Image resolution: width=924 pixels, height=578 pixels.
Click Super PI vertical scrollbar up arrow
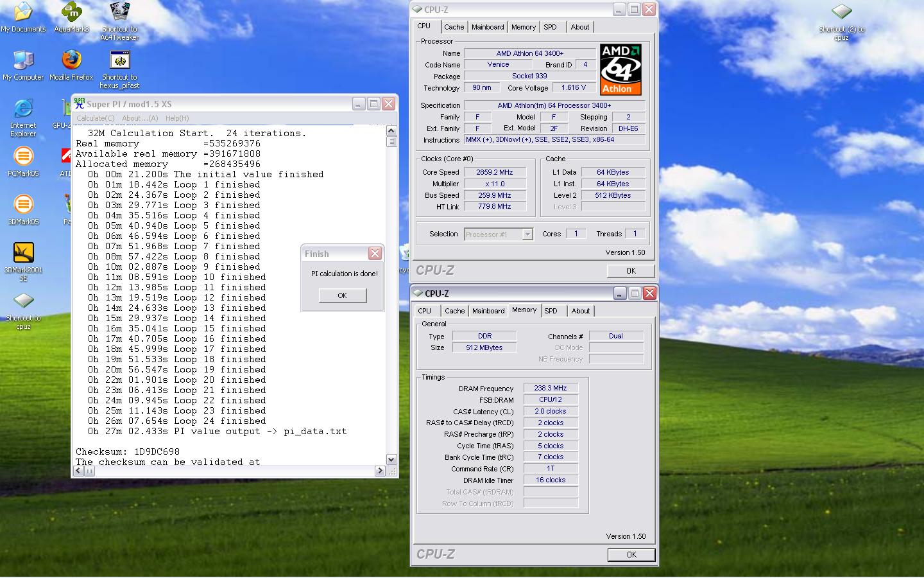pyautogui.click(x=391, y=131)
